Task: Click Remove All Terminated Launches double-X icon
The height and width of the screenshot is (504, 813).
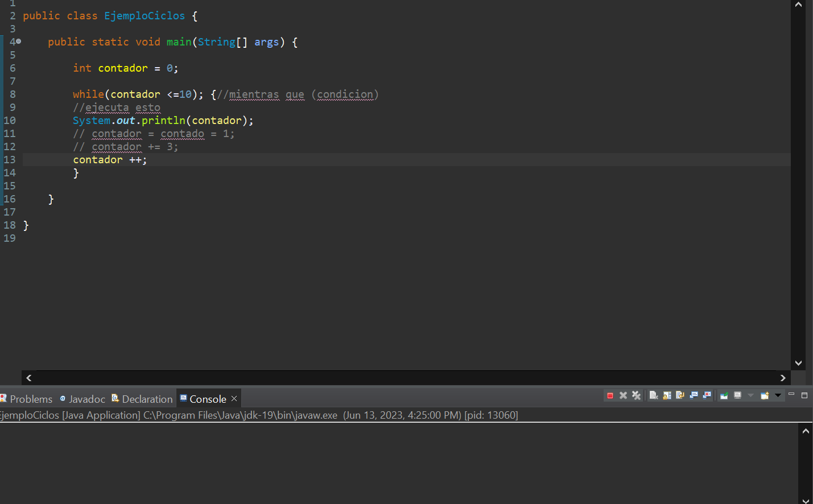Action: tap(636, 395)
